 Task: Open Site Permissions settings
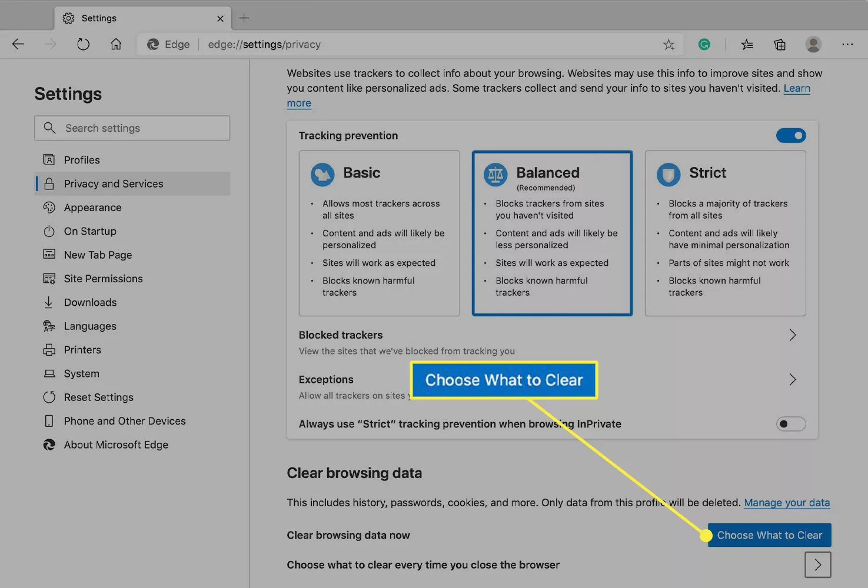coord(132,279)
